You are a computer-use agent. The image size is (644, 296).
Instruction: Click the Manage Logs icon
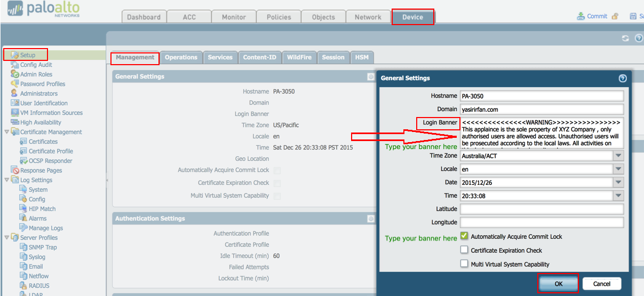pyautogui.click(x=23, y=228)
